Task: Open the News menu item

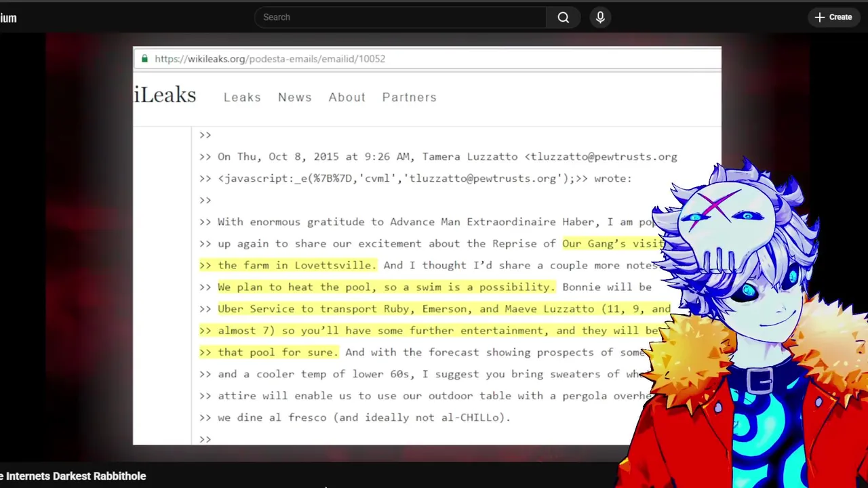Action: (x=295, y=97)
